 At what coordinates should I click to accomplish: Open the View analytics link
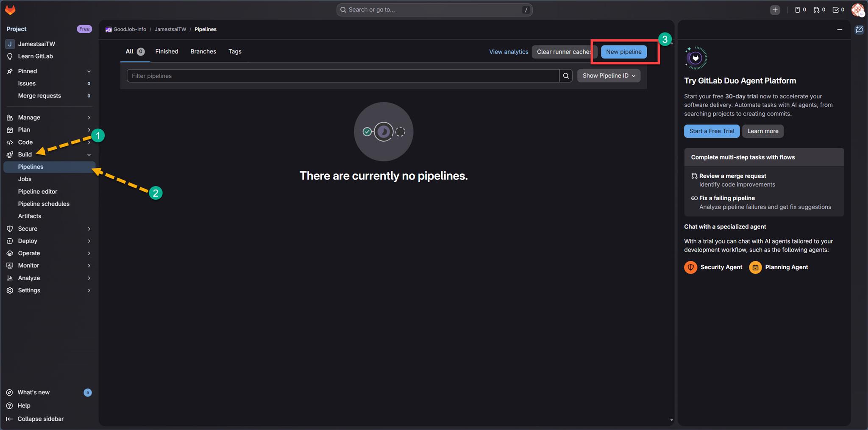click(x=508, y=52)
